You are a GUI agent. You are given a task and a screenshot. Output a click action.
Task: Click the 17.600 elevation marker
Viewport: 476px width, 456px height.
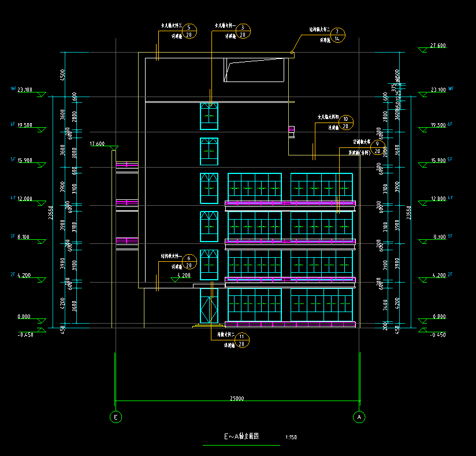tap(97, 144)
